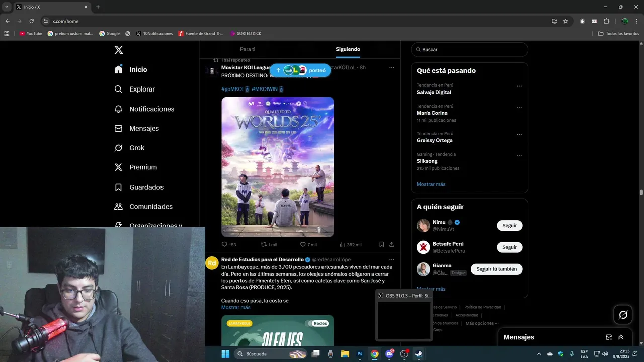This screenshot has width=644, height=362.
Task: Open the Worlds 25 poster image
Action: tap(278, 167)
